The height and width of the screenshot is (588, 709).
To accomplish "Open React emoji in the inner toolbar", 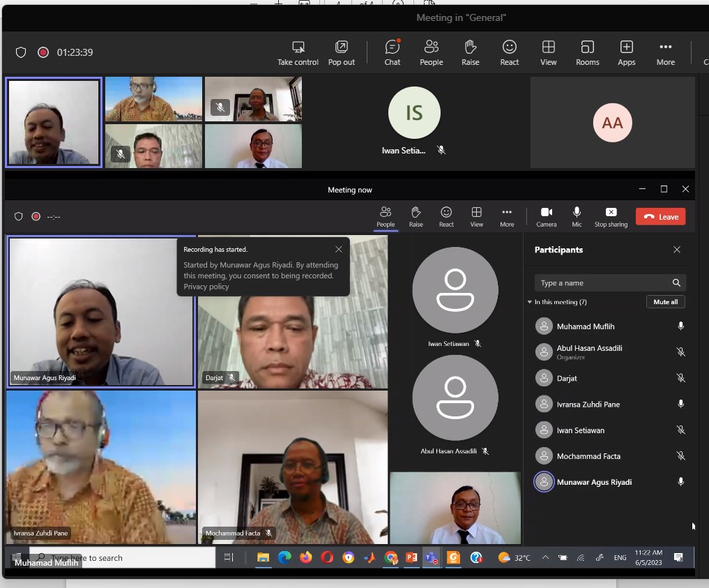I will coord(446,216).
